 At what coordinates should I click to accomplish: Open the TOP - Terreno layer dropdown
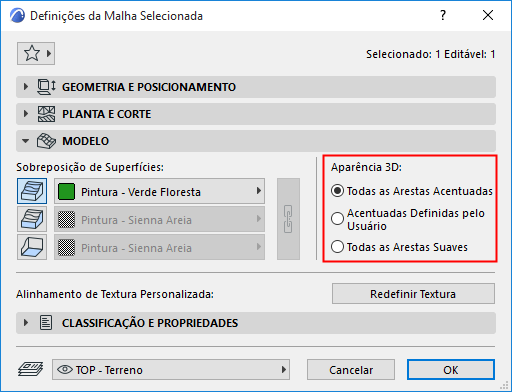(171, 369)
